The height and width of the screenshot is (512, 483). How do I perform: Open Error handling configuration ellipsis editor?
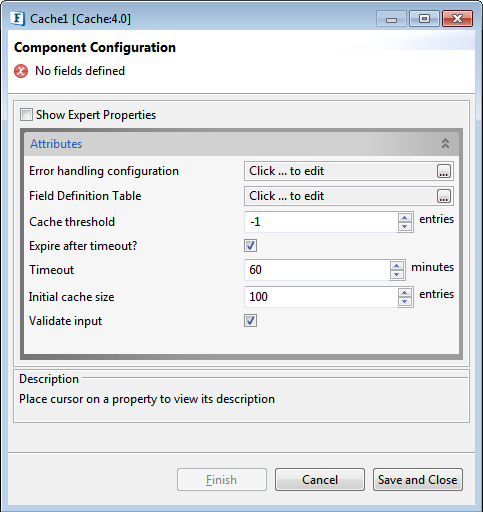444,171
